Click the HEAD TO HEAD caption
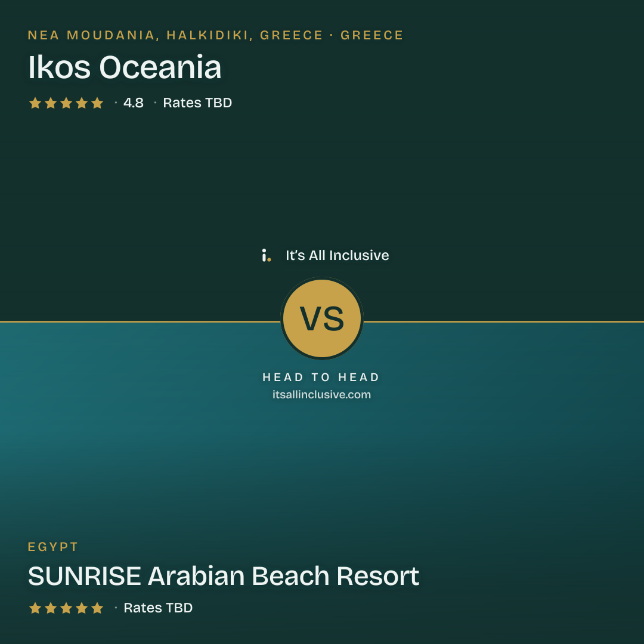 pyautogui.click(x=321, y=377)
